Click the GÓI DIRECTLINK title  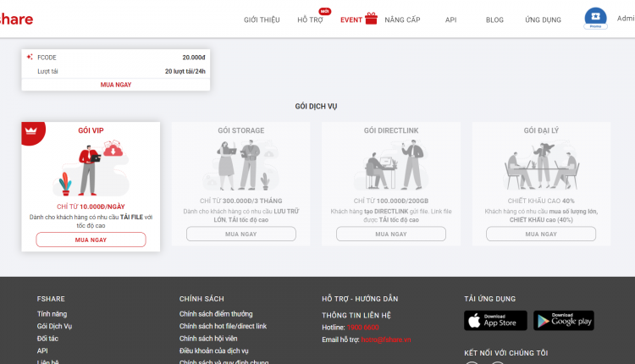coord(391,130)
